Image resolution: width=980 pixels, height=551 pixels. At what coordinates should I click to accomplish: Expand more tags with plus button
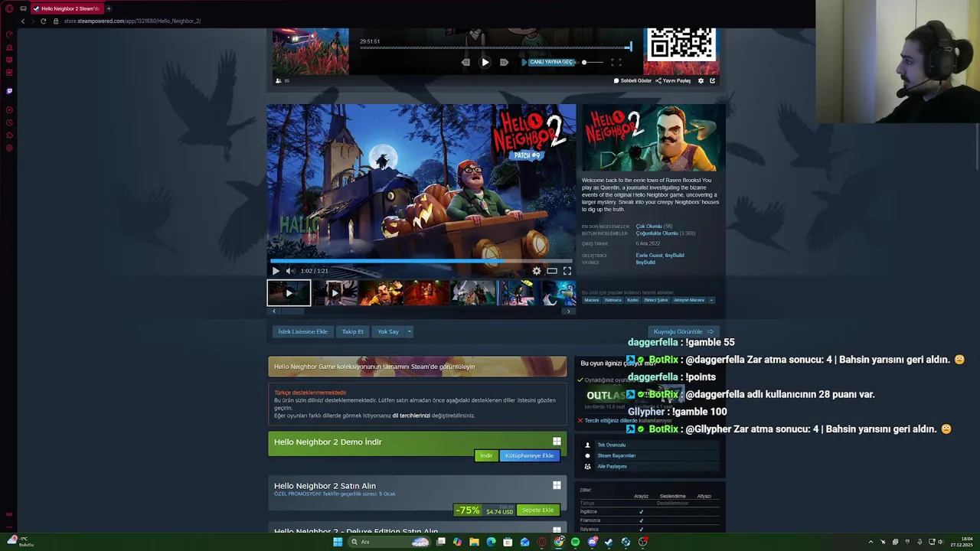click(x=711, y=300)
